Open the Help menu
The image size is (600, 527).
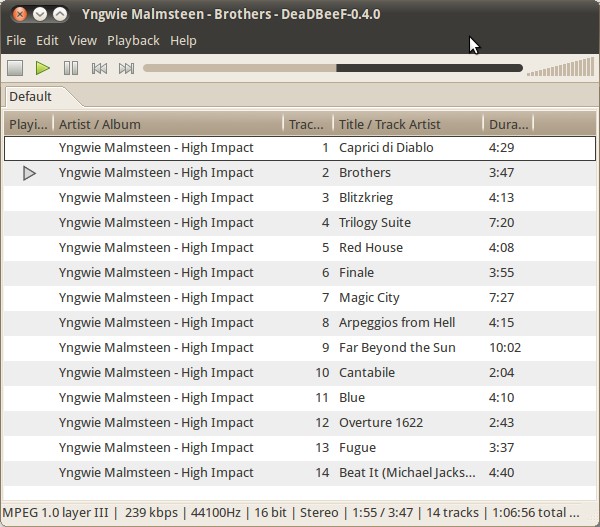[x=183, y=41]
